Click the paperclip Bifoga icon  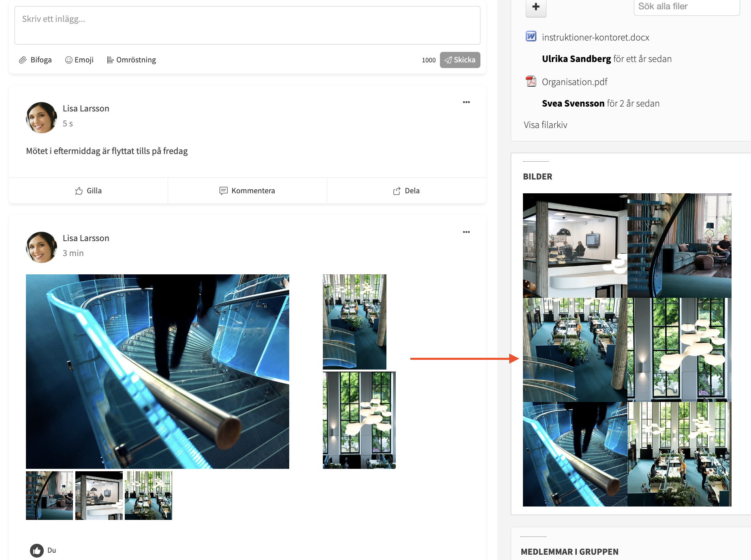click(x=23, y=60)
